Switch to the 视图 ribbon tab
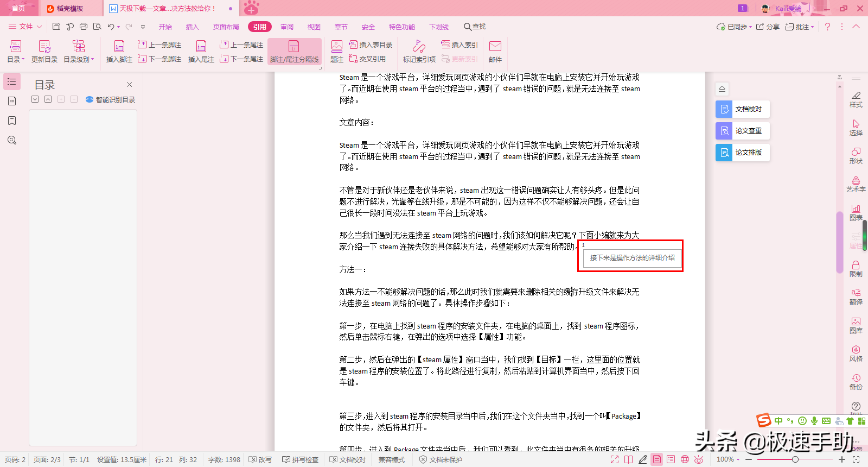This screenshot has width=868, height=467. (314, 27)
